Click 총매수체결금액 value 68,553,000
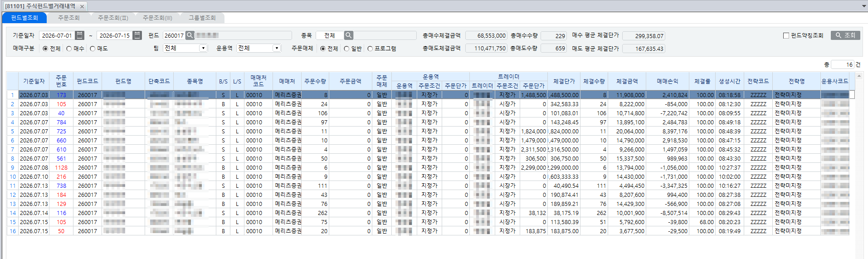This screenshot has height=259, width=868. click(x=486, y=35)
